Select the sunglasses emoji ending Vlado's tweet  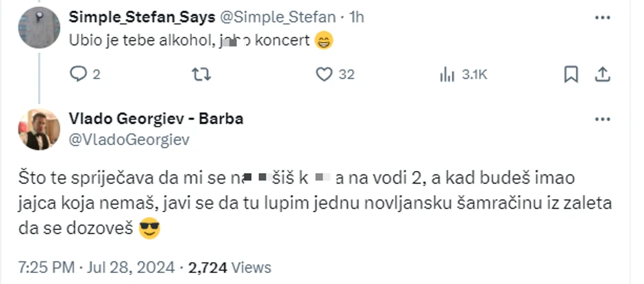click(149, 230)
